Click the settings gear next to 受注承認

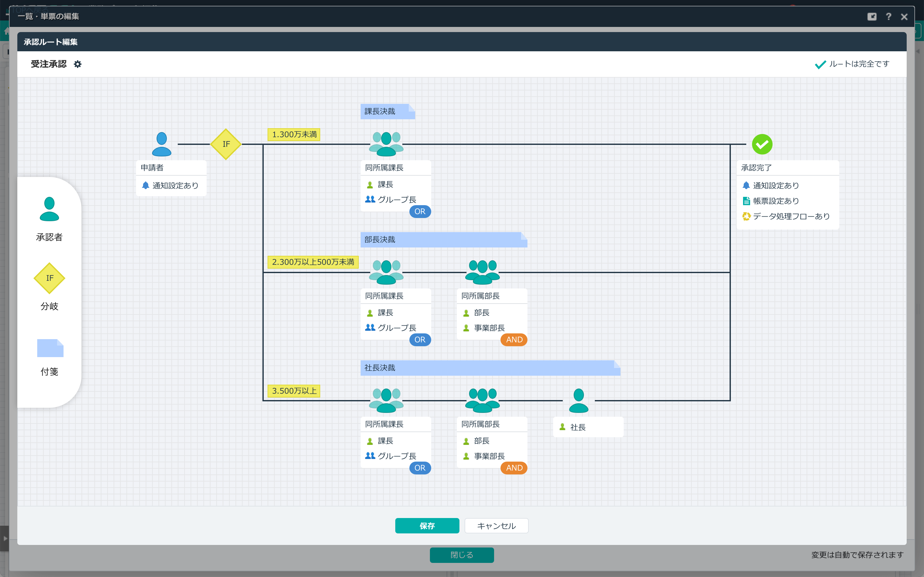pyautogui.click(x=78, y=64)
